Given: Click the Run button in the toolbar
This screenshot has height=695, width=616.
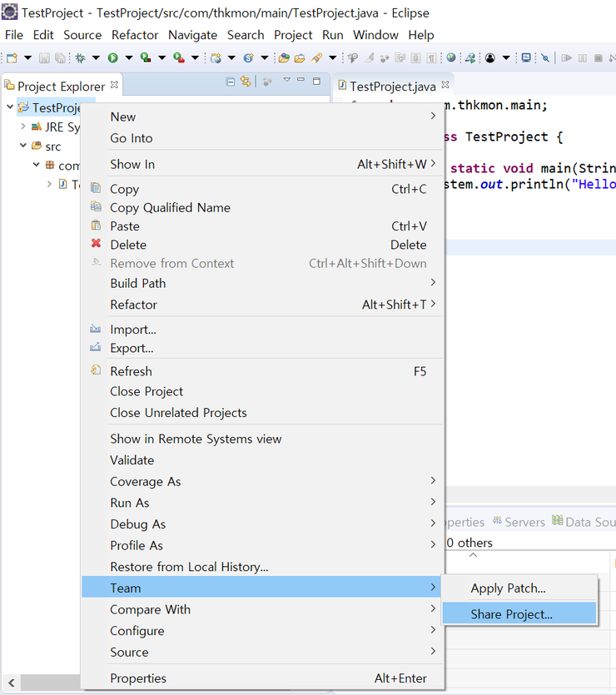Looking at the screenshot, I should pyautogui.click(x=112, y=58).
